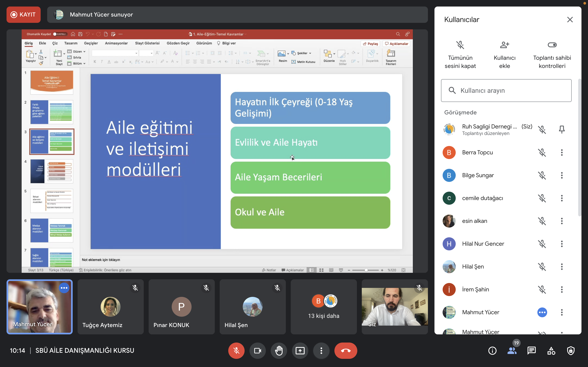
Task: Open the present screen icon
Action: pyautogui.click(x=300, y=350)
